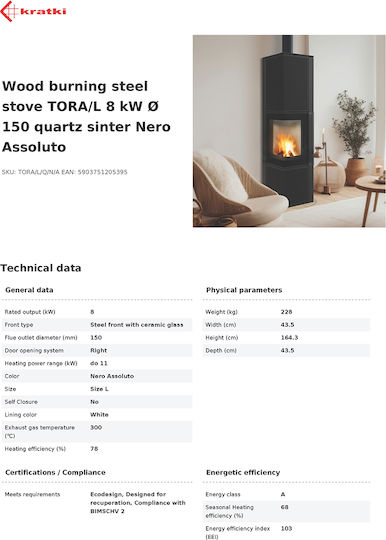
Task: Click the Technical data heading
Action: [x=41, y=268]
